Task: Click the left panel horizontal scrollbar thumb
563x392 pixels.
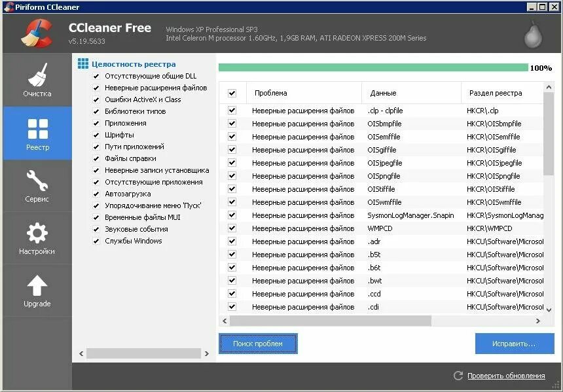Action: (143, 353)
